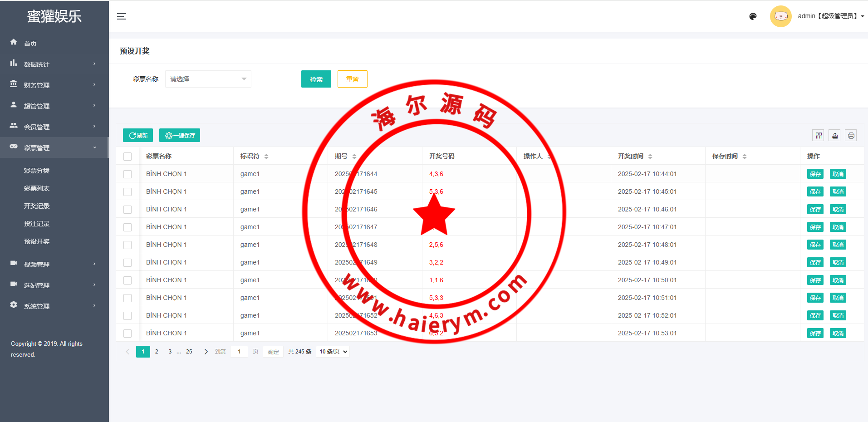Sort by 期号 column arrows

(x=354, y=157)
